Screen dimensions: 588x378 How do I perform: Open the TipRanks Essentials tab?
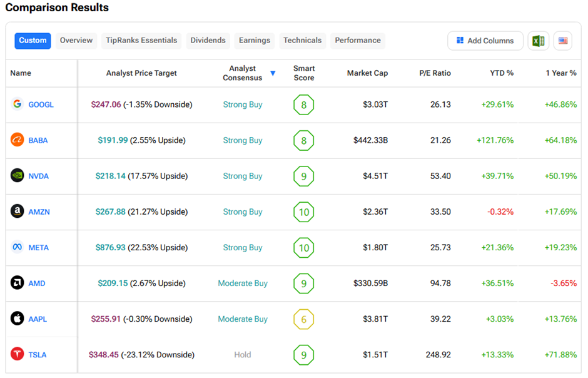pyautogui.click(x=141, y=41)
